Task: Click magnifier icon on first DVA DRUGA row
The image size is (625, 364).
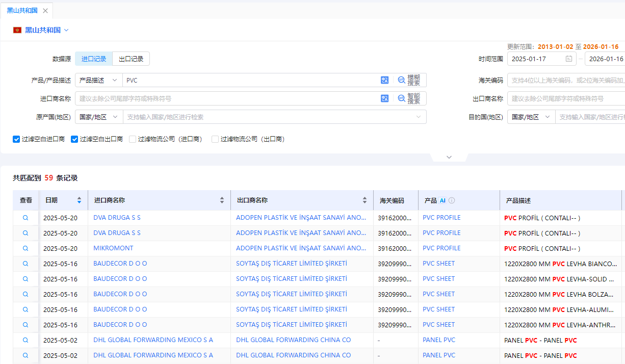Action: point(25,218)
